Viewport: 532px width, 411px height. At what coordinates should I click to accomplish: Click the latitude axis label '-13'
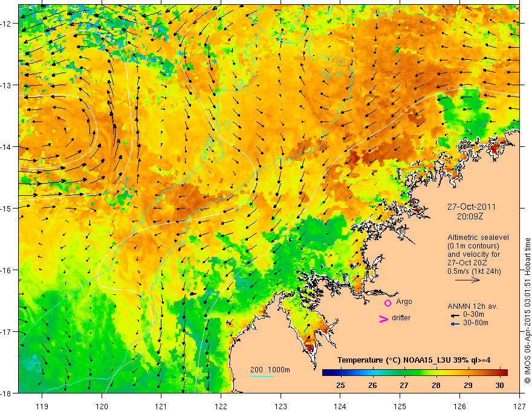(x=6, y=85)
